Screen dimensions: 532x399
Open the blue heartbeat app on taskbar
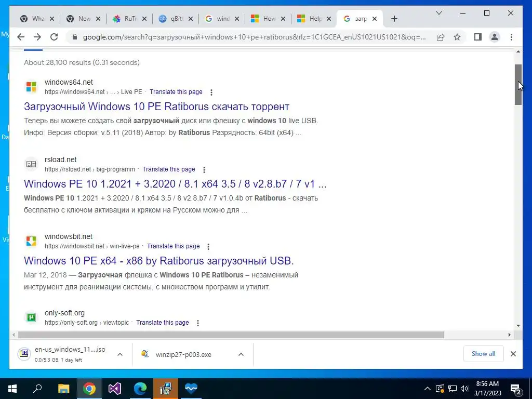191,389
